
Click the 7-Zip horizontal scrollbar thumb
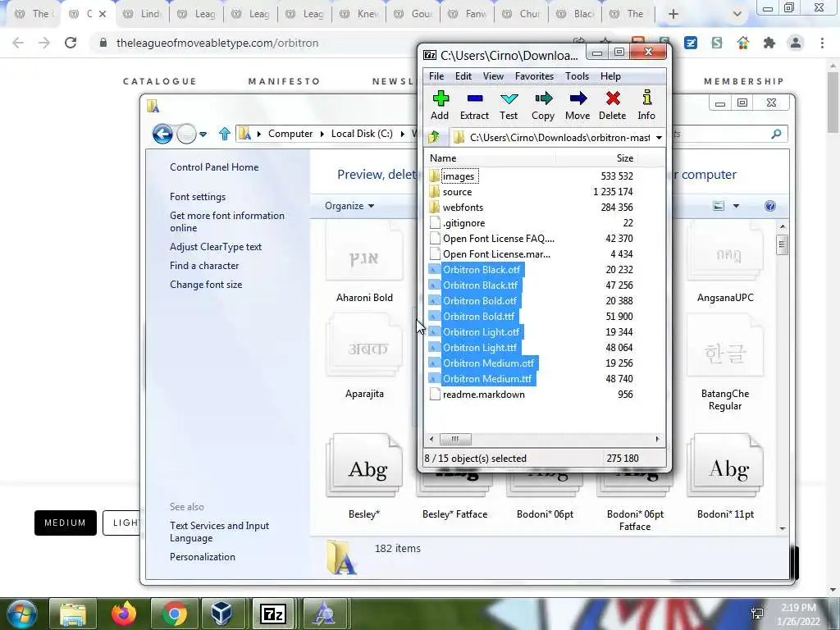455,440
